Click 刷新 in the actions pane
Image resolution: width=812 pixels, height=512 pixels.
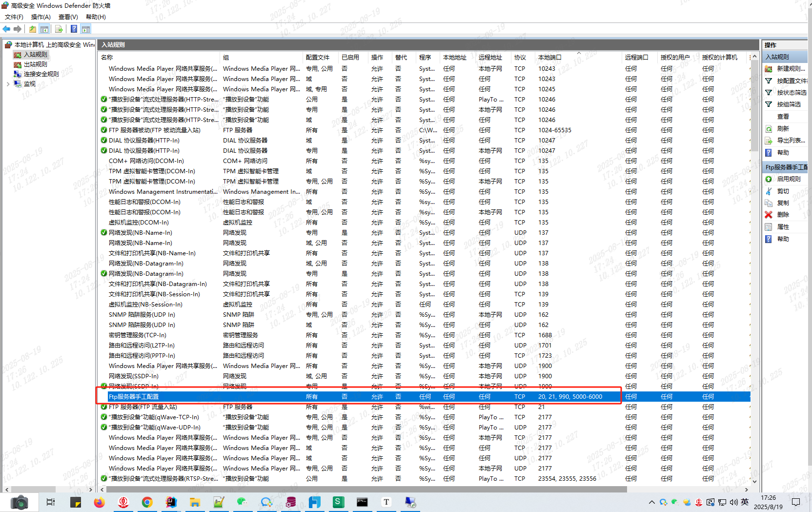[x=783, y=129]
